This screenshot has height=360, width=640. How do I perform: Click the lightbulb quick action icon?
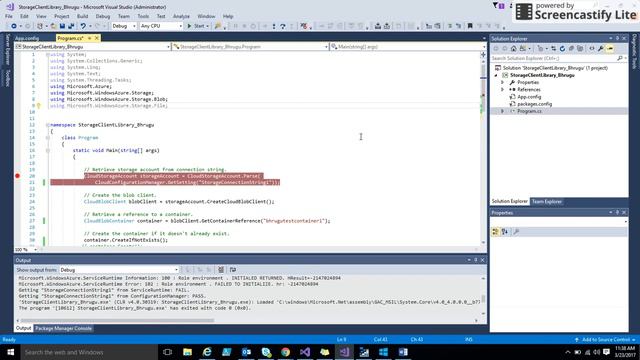pyautogui.click(x=38, y=106)
